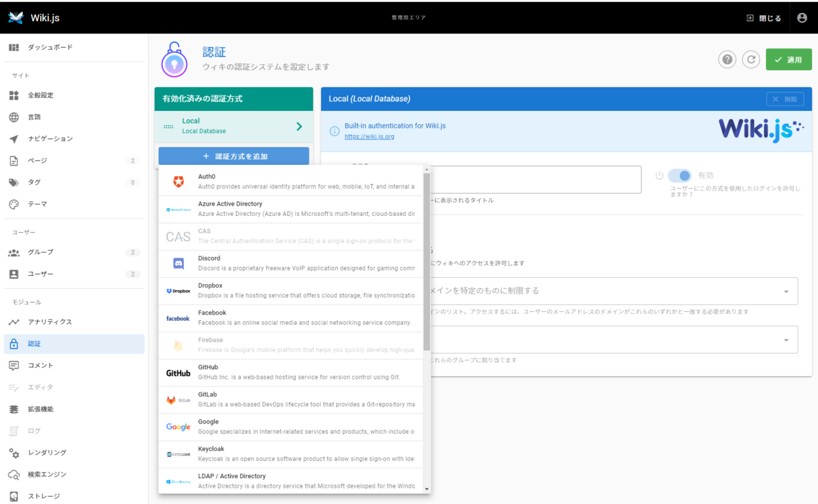Open the group assignment dropdown arrow

(x=786, y=339)
